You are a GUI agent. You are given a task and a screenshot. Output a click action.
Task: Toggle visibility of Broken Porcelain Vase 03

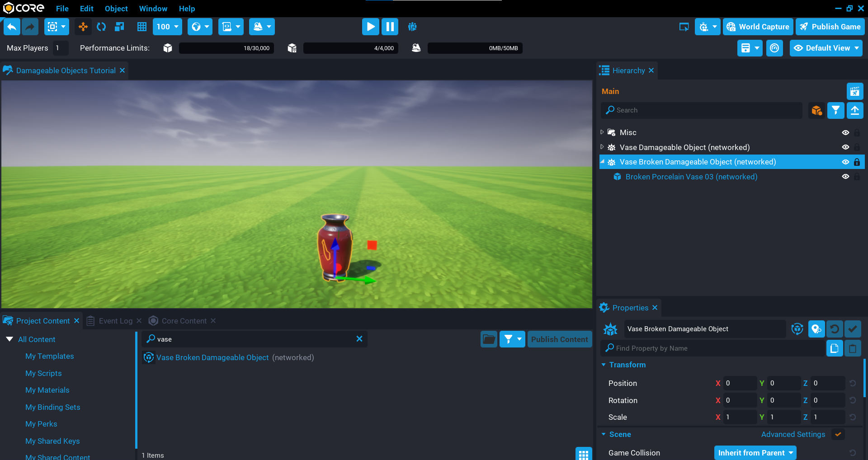[x=845, y=177]
